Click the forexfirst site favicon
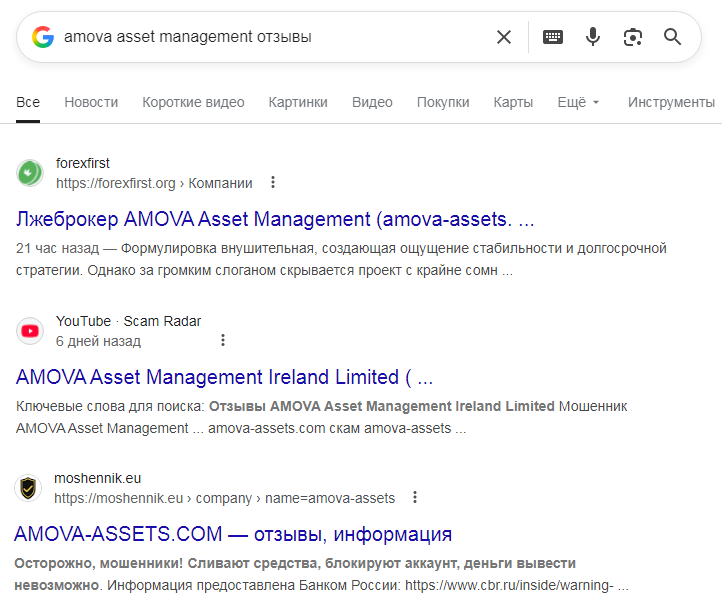The image size is (722, 612). [x=30, y=173]
